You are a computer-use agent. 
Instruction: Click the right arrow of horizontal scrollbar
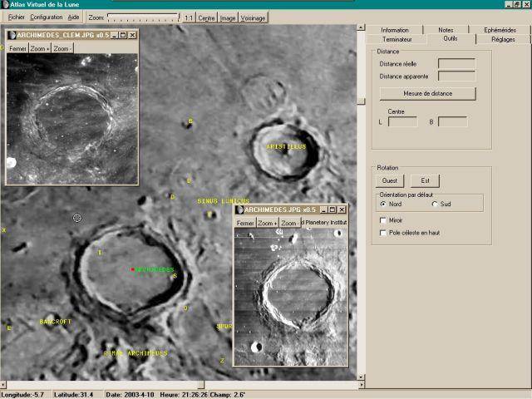pyautogui.click(x=361, y=384)
